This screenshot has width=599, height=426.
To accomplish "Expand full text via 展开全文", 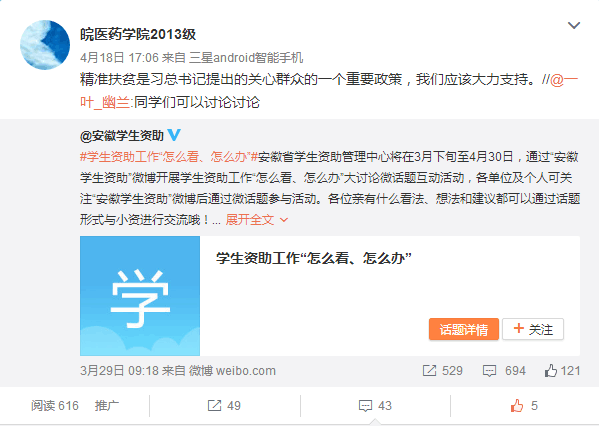I will (256, 220).
